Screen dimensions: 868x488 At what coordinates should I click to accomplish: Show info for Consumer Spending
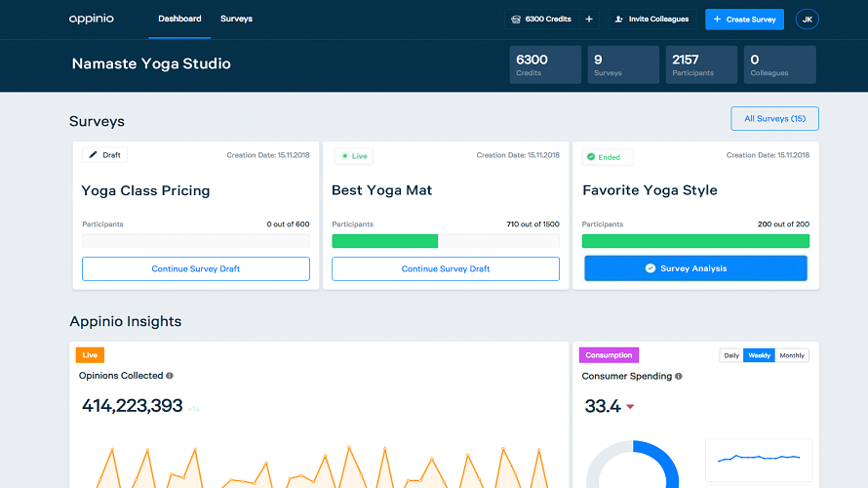click(x=679, y=376)
